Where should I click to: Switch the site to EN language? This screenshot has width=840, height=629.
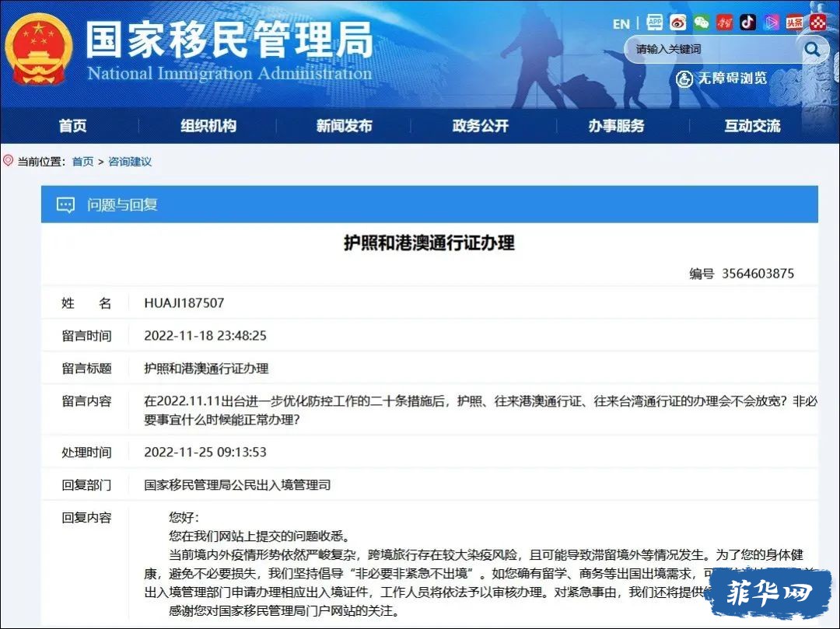621,24
